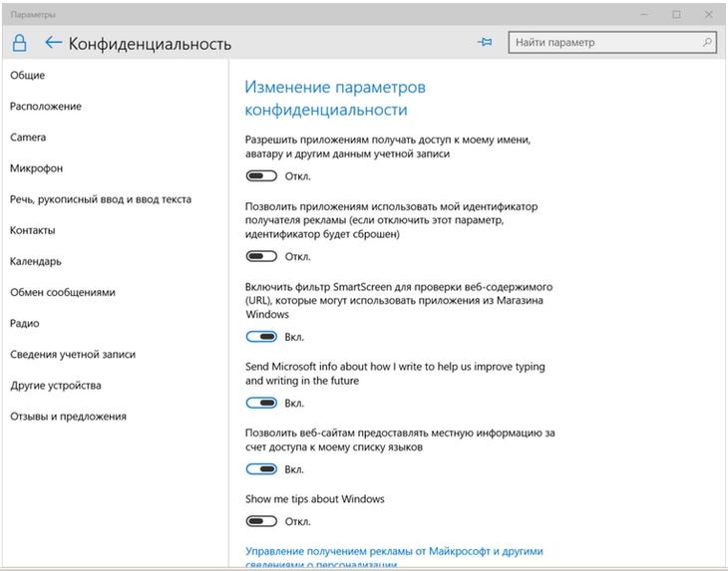Close the Параметры window
This screenshot has height=571, width=728.
(708, 14)
